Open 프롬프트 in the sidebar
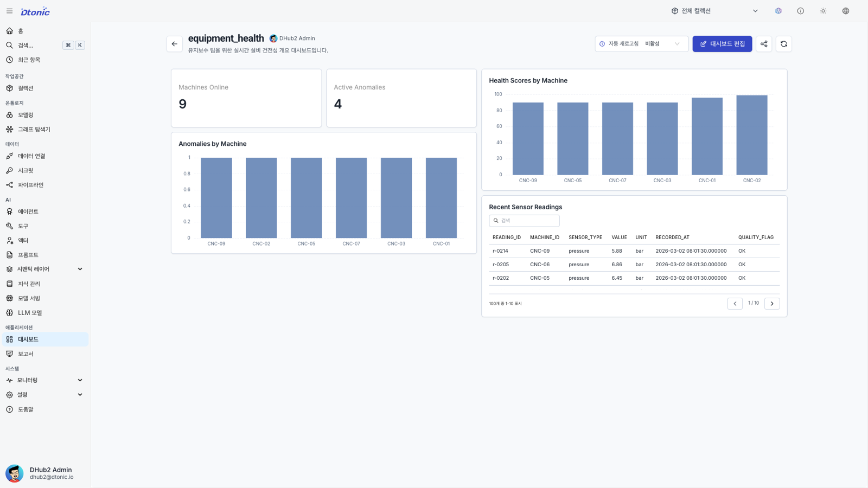The image size is (868, 488). coord(45,255)
